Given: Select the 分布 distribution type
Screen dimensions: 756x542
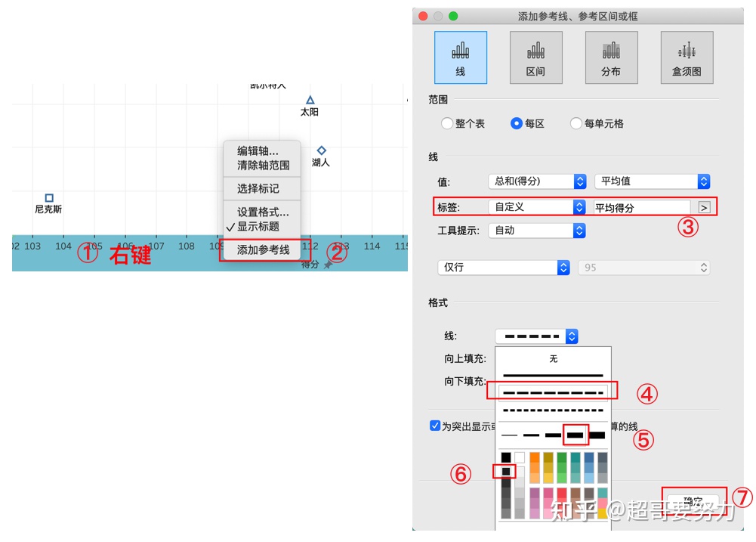Looking at the screenshot, I should coord(611,57).
